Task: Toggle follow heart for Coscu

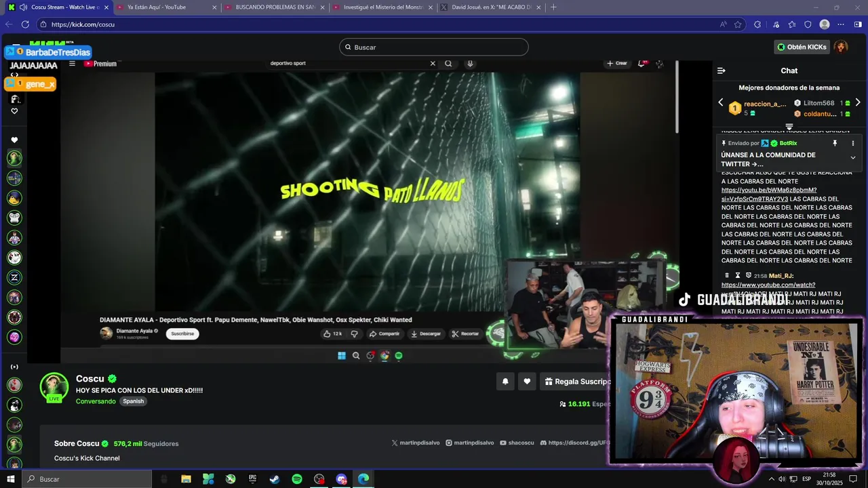Action: 527,382
